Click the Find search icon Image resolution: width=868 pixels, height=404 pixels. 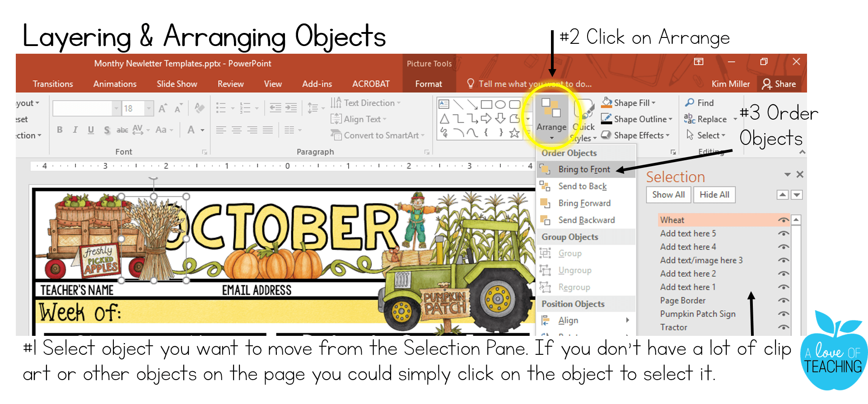point(690,103)
